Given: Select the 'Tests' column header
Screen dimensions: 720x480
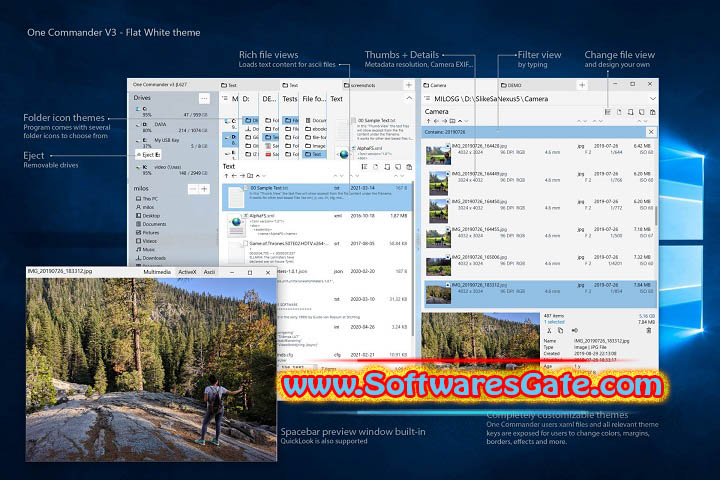Looking at the screenshot, I should coord(290,99).
